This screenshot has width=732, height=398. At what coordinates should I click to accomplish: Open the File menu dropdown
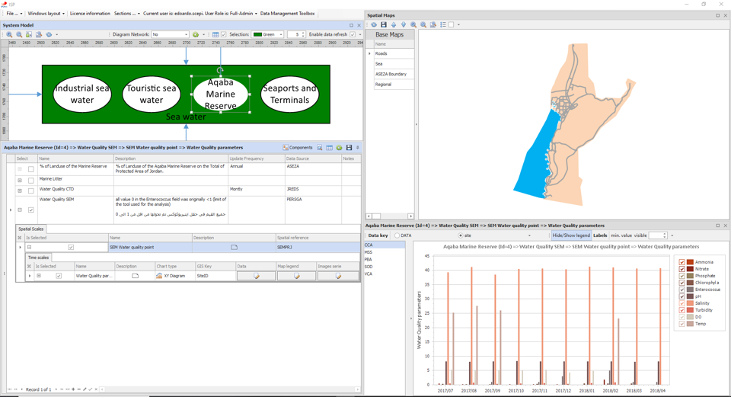14,14
